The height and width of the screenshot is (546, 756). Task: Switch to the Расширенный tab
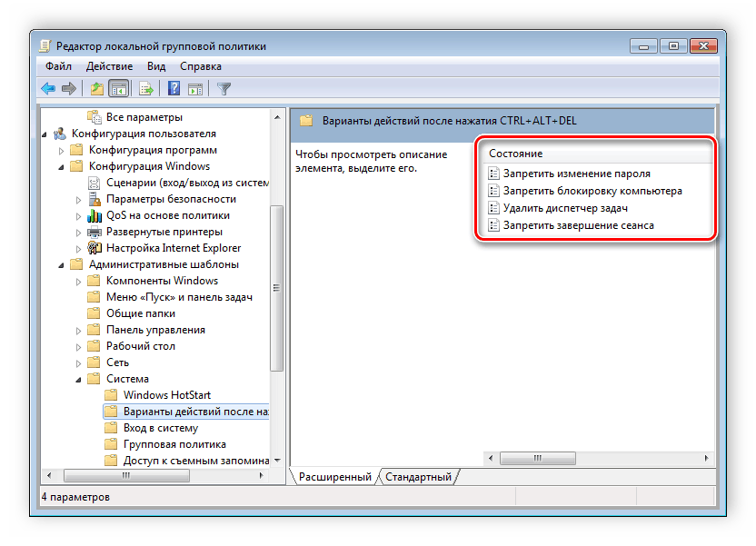click(334, 477)
